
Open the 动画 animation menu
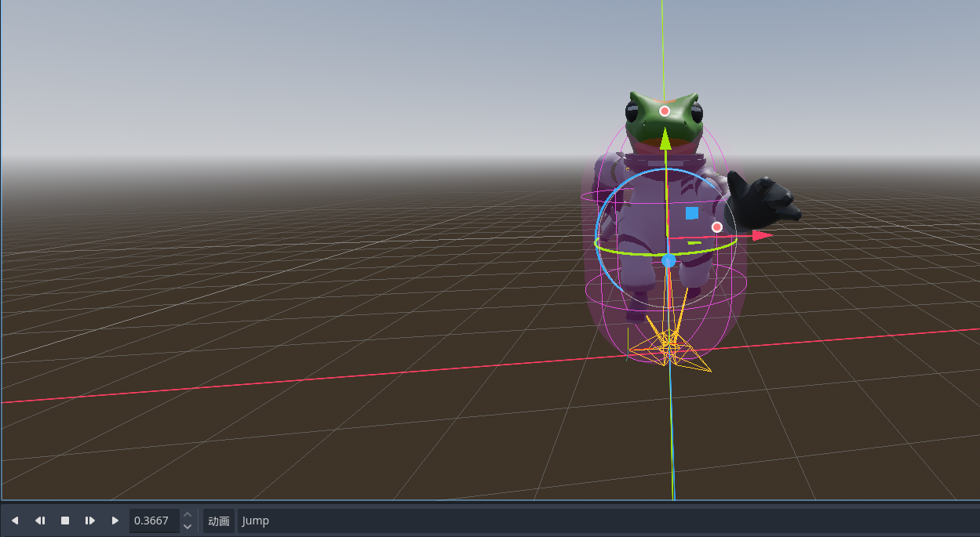pos(219,521)
